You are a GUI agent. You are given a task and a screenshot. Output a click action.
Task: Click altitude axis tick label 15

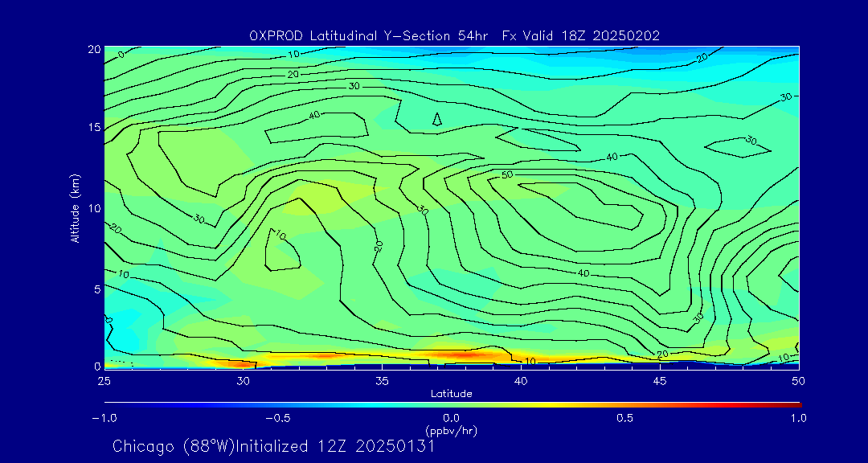tap(94, 128)
